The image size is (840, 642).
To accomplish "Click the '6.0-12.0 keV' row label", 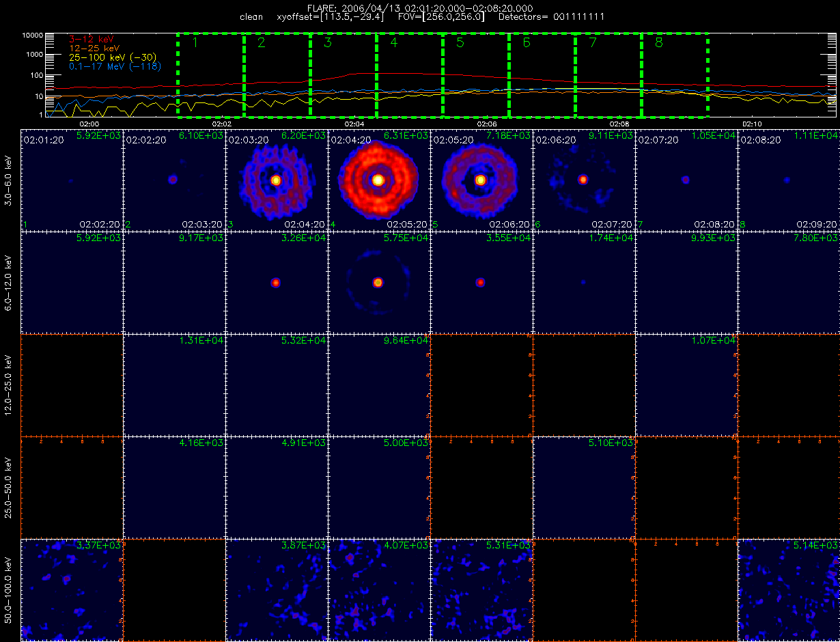I will click(8, 283).
